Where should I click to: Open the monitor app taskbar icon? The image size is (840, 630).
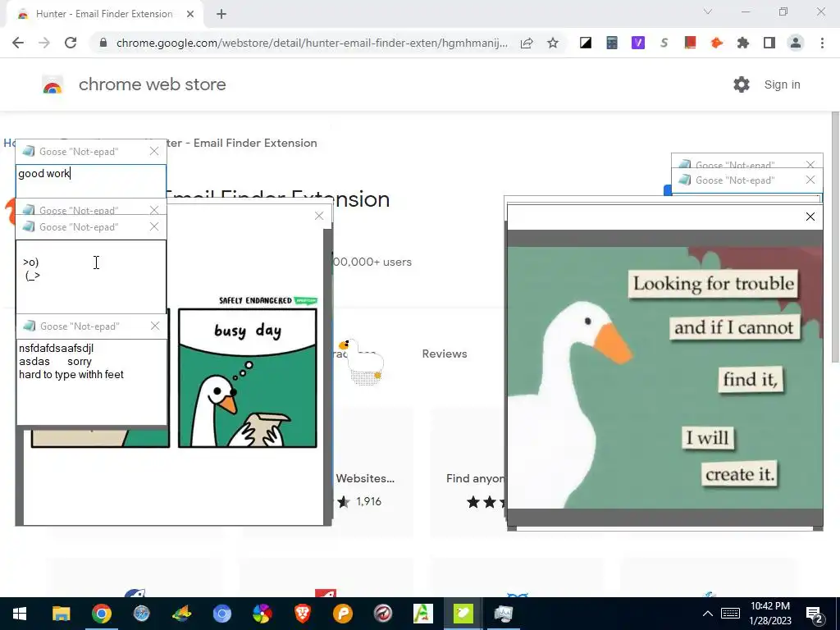pyautogui.click(x=503, y=614)
